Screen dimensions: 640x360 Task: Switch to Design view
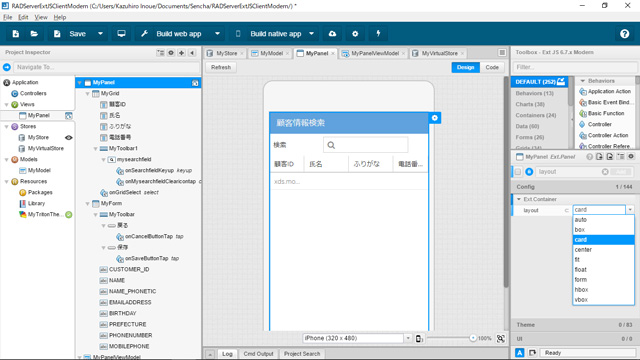[x=466, y=67]
